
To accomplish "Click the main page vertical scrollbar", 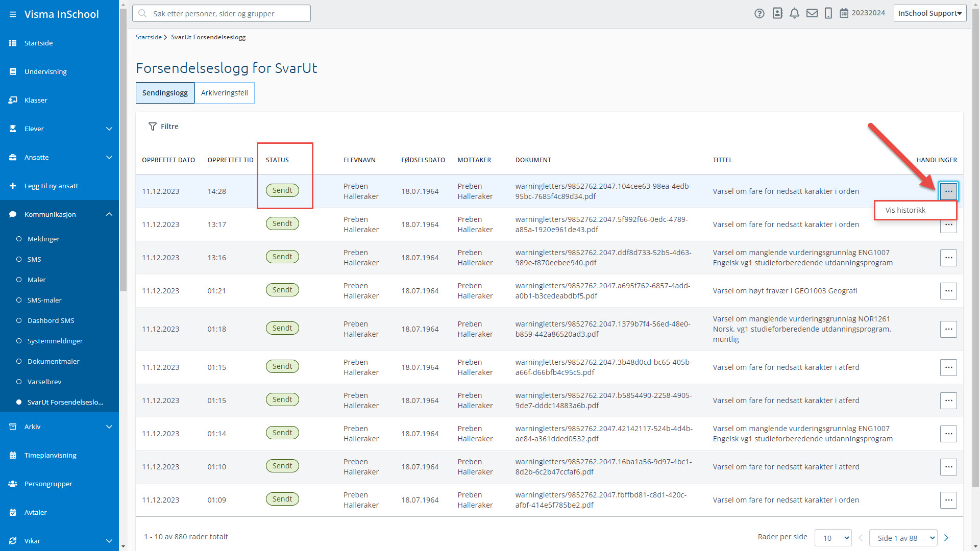I will [975, 247].
